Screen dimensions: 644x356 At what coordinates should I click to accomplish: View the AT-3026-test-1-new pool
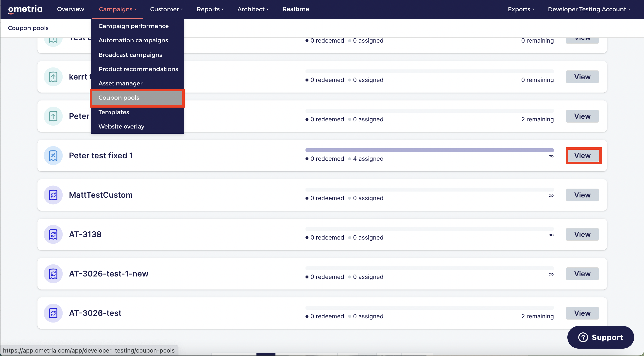tap(582, 274)
